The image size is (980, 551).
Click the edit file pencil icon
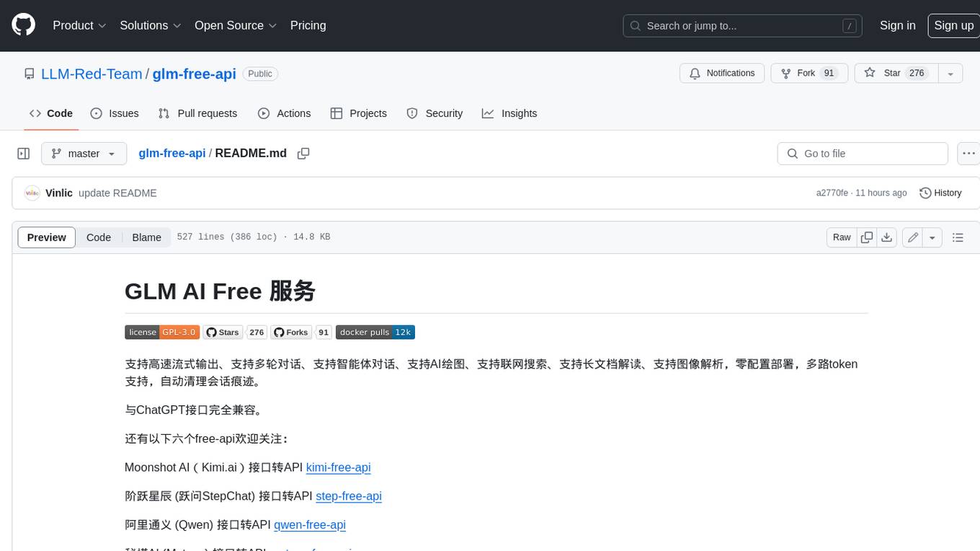[x=912, y=237]
